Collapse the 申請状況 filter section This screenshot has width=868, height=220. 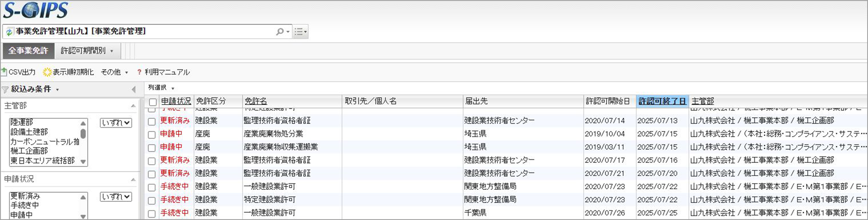point(133,179)
